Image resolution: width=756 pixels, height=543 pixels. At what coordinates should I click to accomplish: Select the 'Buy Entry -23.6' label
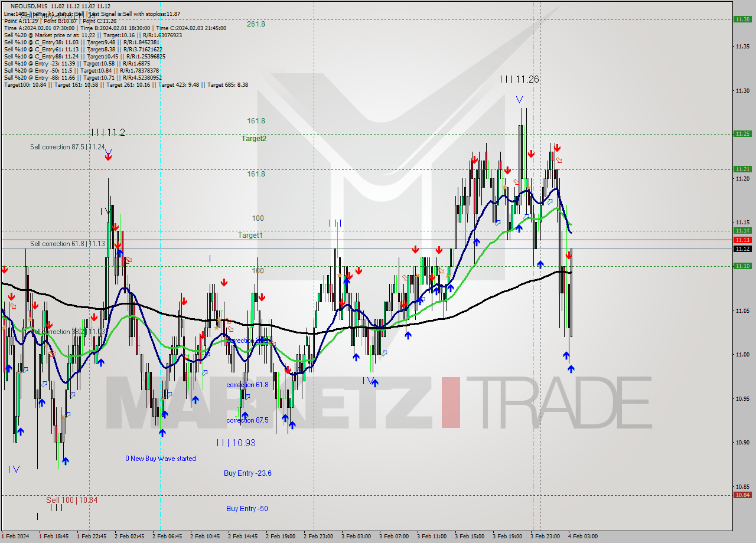tap(247, 473)
